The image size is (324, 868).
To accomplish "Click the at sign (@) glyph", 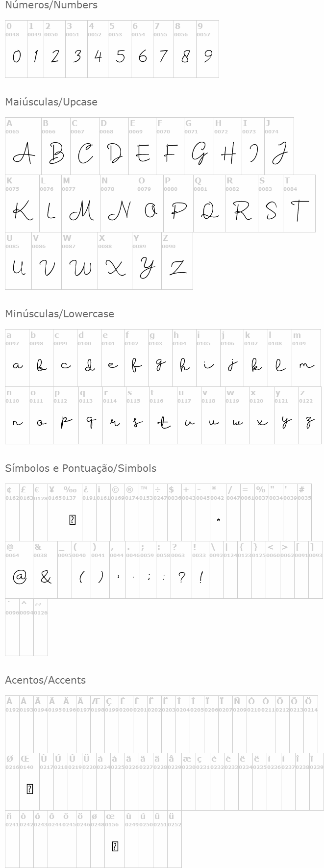I will click(x=20, y=577).
